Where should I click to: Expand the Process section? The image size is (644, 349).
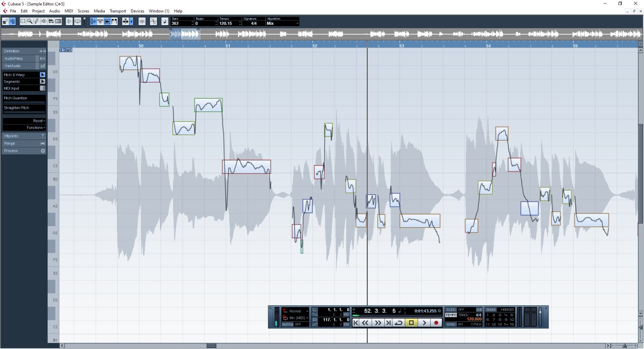click(24, 151)
